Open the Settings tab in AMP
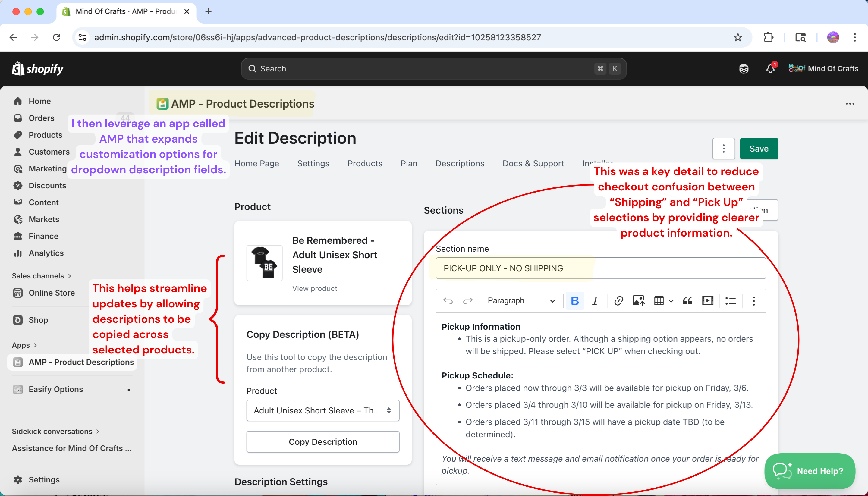Screen dimensions: 868x496 point(313,164)
